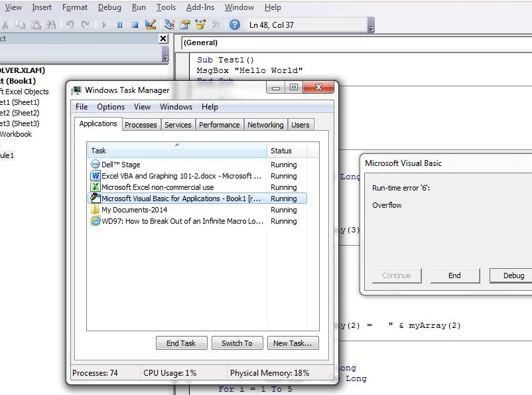Viewport: 532px width, 395px height.
Task: Select the Applications tab
Action: (98, 123)
